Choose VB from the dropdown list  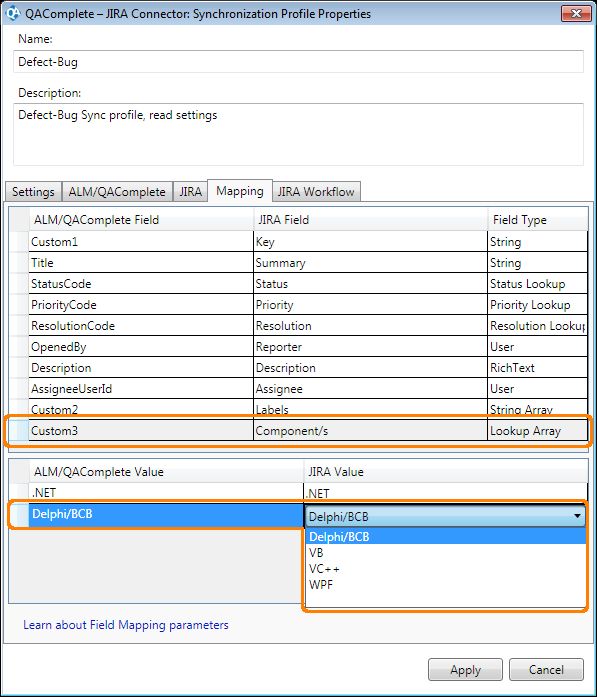click(x=446, y=553)
